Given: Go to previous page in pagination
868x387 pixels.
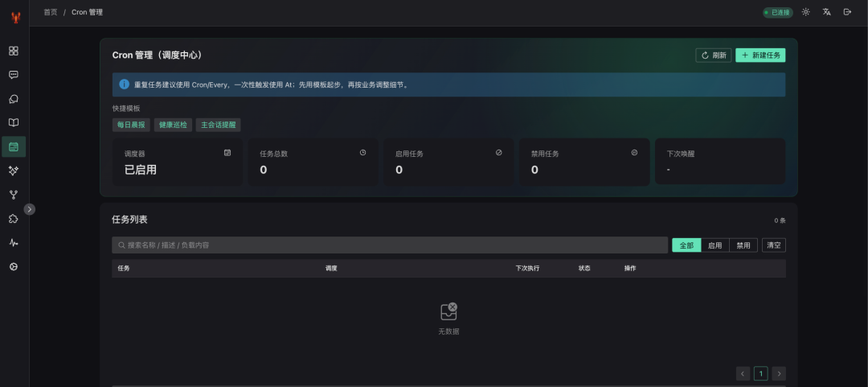Looking at the screenshot, I should [x=743, y=373].
